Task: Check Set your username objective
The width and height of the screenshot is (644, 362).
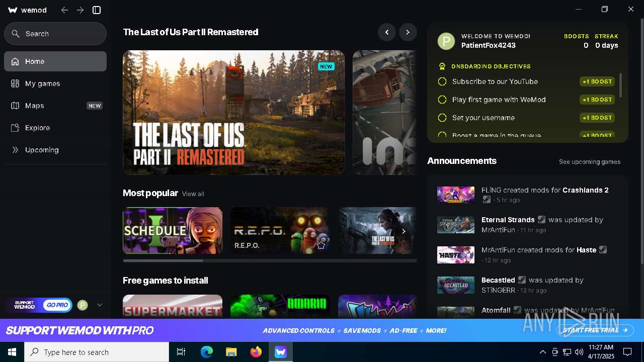Action: [442, 118]
